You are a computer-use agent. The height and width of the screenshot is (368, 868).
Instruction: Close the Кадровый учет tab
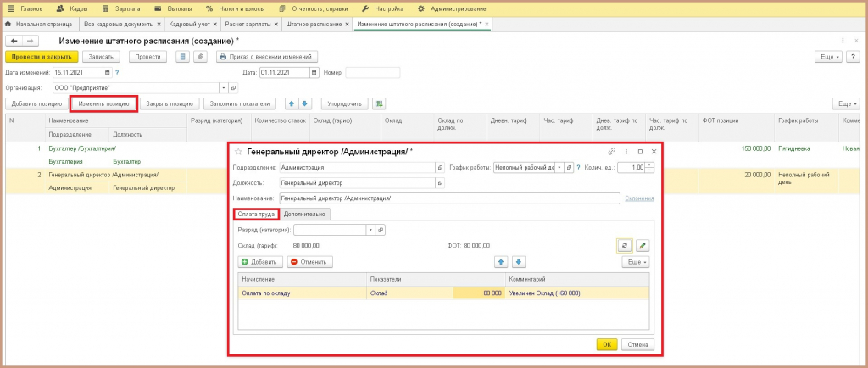pos(215,25)
